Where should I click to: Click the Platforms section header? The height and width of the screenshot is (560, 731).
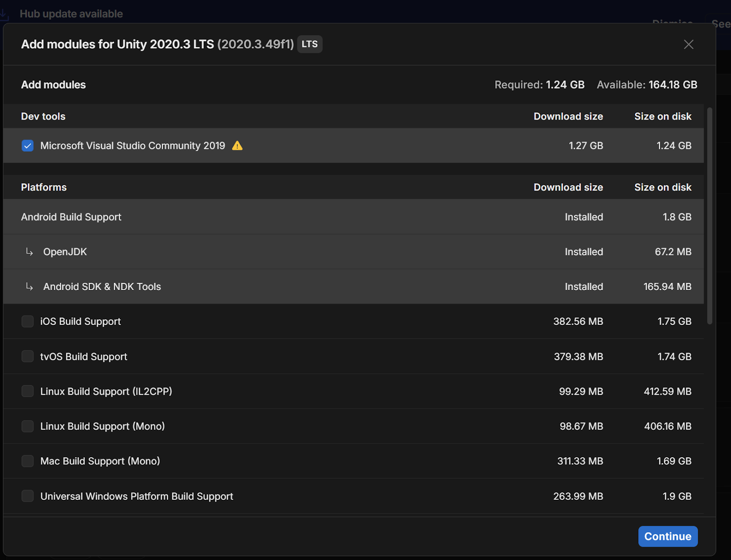(x=44, y=187)
